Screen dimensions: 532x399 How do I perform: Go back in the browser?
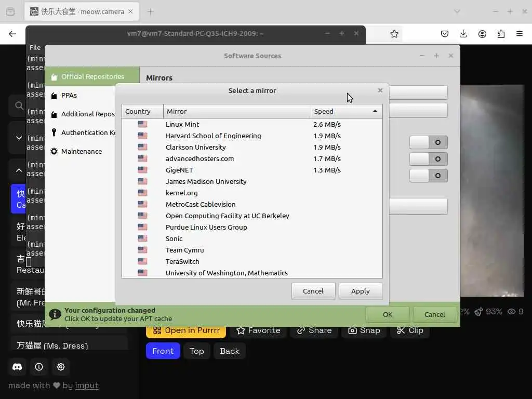pos(12,34)
